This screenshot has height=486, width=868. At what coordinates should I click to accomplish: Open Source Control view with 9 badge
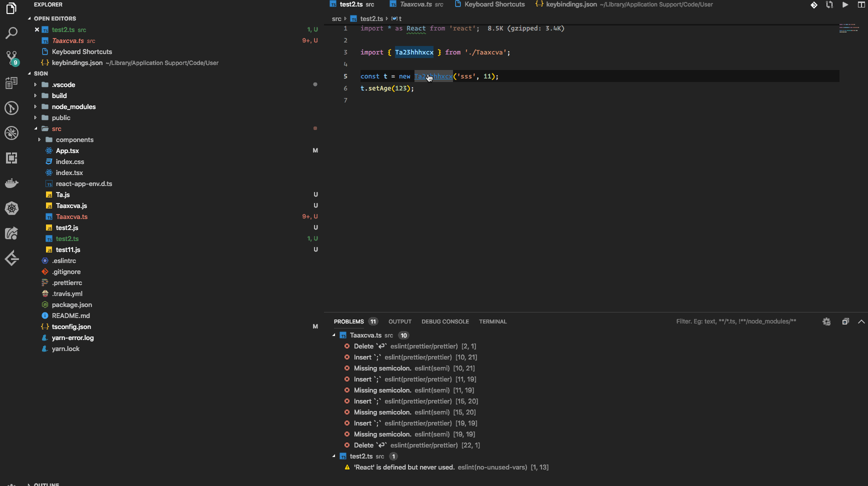point(11,57)
